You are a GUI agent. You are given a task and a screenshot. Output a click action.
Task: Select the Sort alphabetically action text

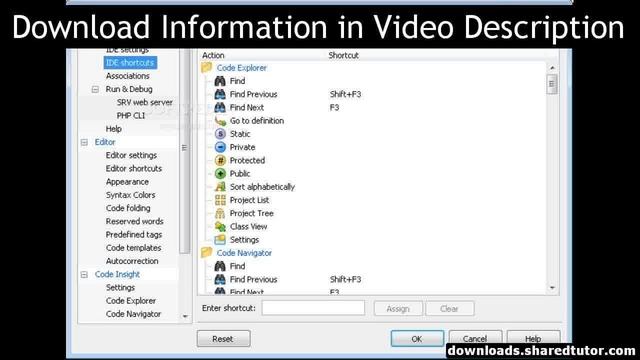(262, 187)
